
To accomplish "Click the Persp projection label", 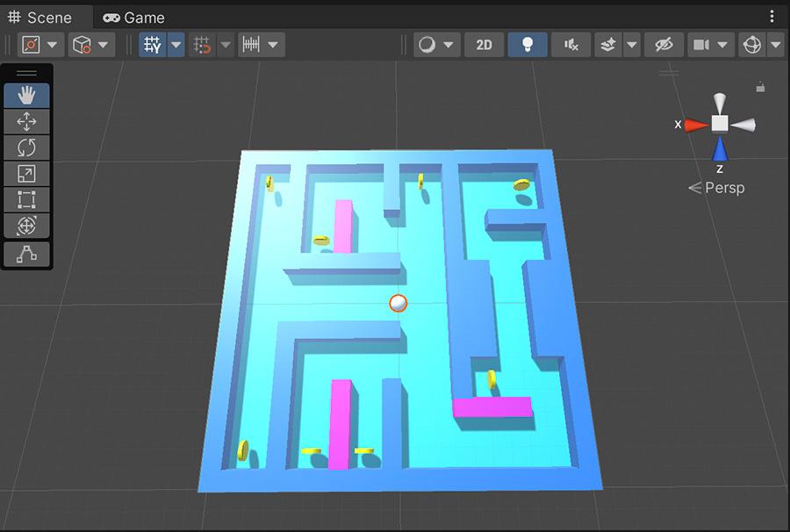I will coord(723,188).
